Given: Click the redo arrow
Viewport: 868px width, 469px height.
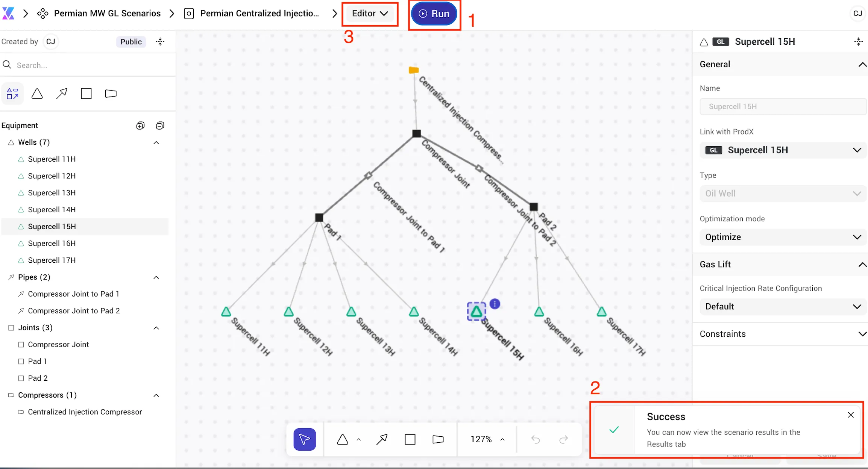Looking at the screenshot, I should coord(563,439).
